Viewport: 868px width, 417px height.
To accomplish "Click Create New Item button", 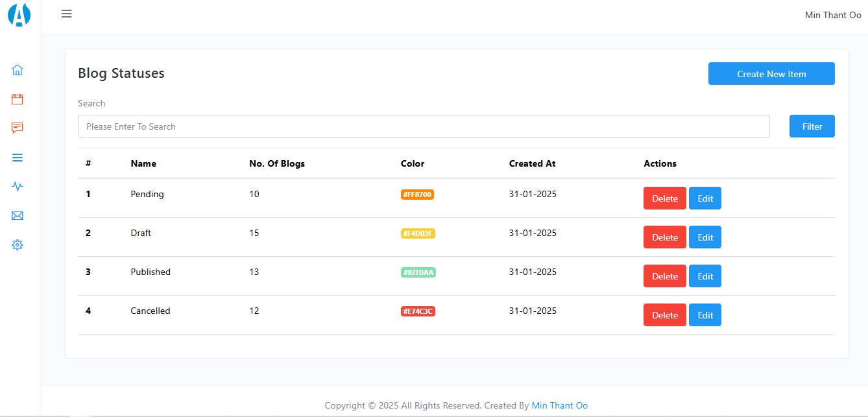I will pos(771,74).
